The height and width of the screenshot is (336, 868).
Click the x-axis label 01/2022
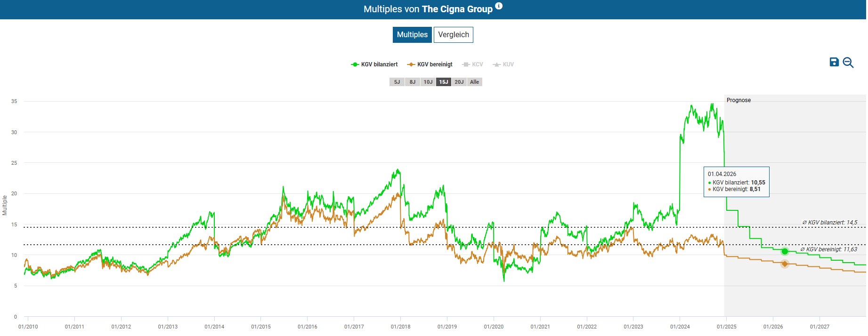pos(587,327)
